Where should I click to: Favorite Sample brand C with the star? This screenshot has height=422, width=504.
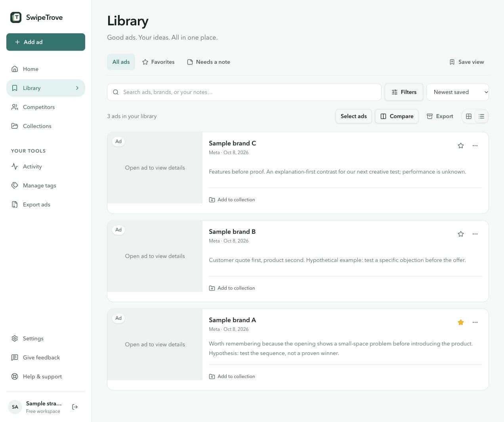[461, 145]
